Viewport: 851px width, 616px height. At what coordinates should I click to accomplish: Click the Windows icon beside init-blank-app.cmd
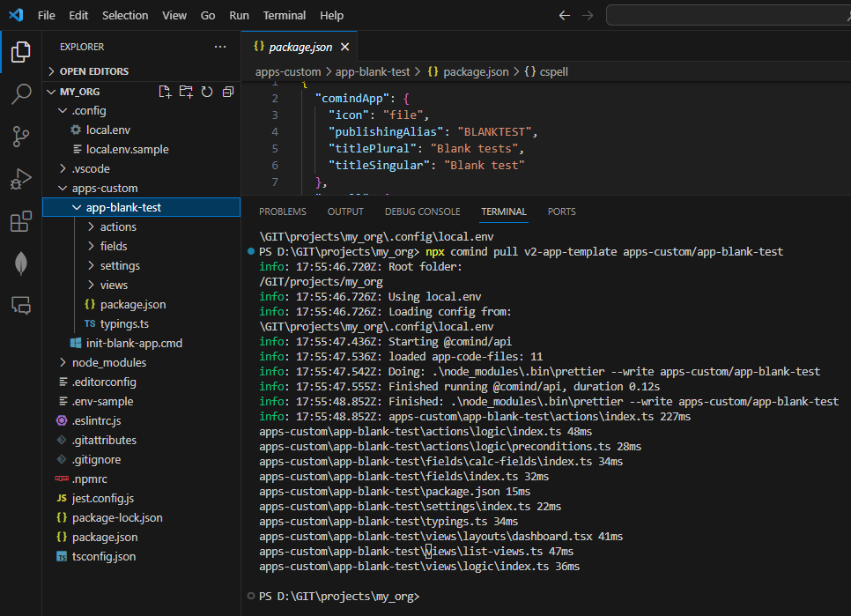76,343
